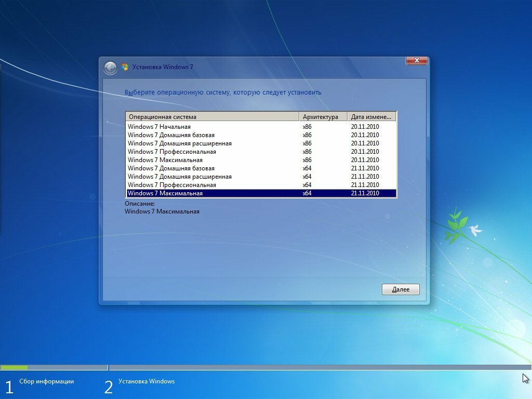
Task: Click the round back arrow button
Action: (x=110, y=68)
